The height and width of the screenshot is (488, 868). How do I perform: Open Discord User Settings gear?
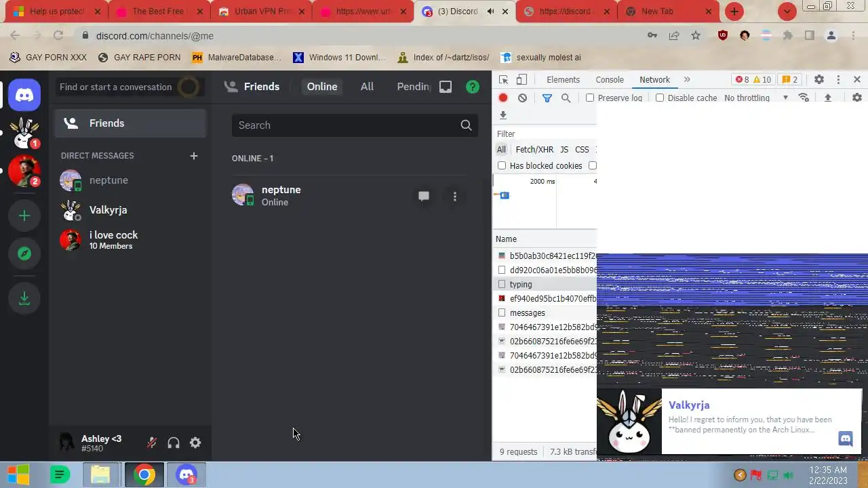pos(195,443)
